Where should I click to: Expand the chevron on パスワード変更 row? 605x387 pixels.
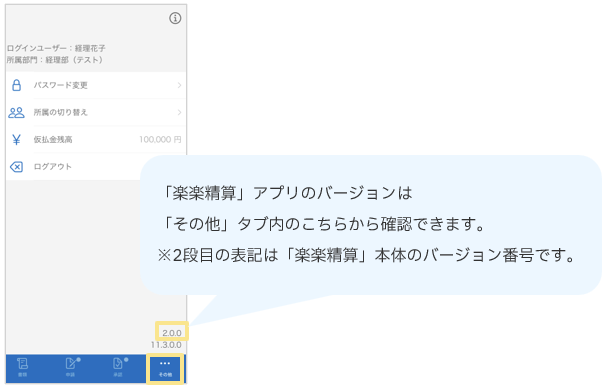click(x=179, y=85)
